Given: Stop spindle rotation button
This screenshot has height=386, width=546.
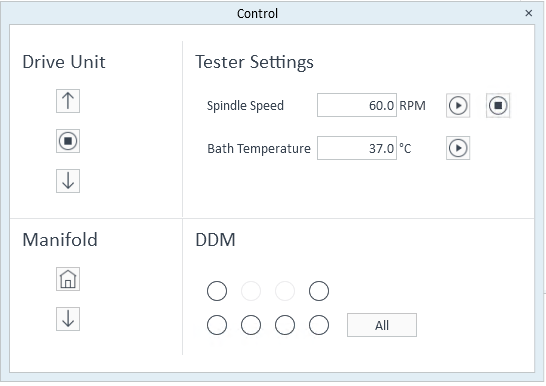Looking at the screenshot, I should tap(498, 105).
